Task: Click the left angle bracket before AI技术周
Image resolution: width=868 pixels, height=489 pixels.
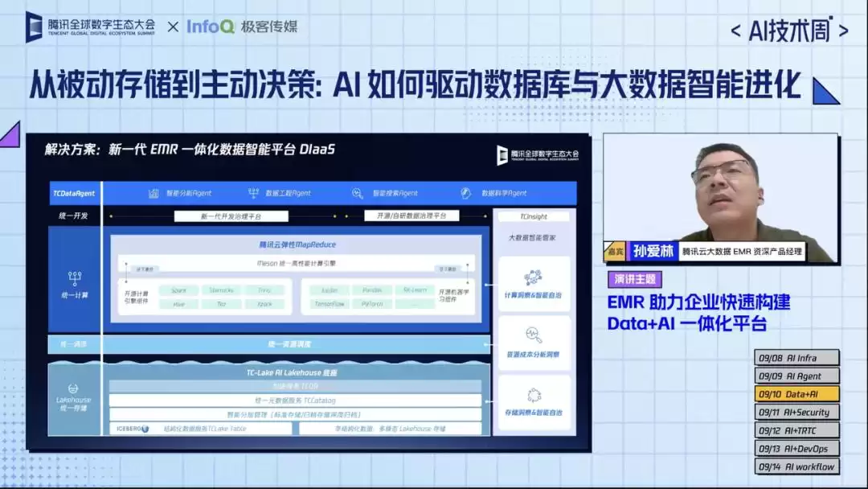Action: [x=735, y=31]
